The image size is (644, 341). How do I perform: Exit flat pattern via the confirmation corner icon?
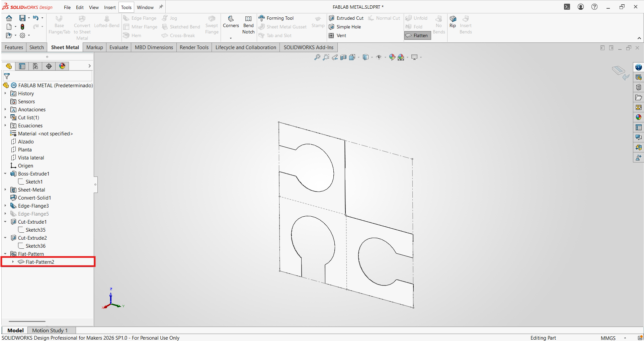[621, 72]
